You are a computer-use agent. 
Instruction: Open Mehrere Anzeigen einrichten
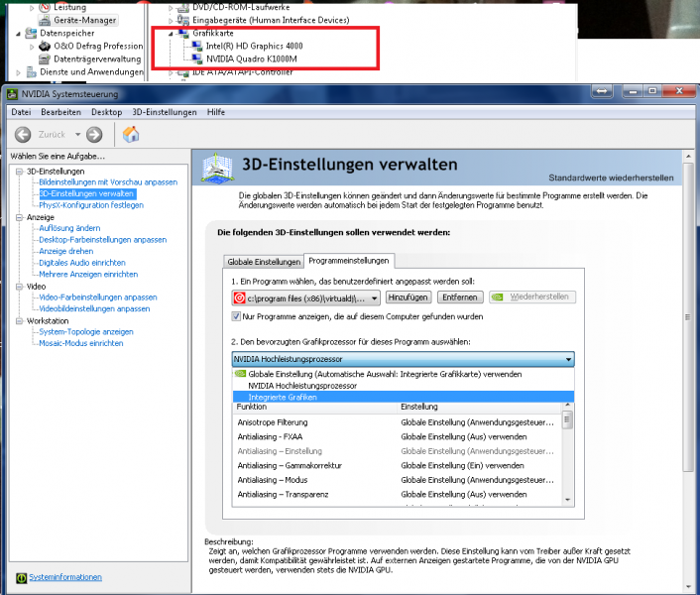coord(88,274)
